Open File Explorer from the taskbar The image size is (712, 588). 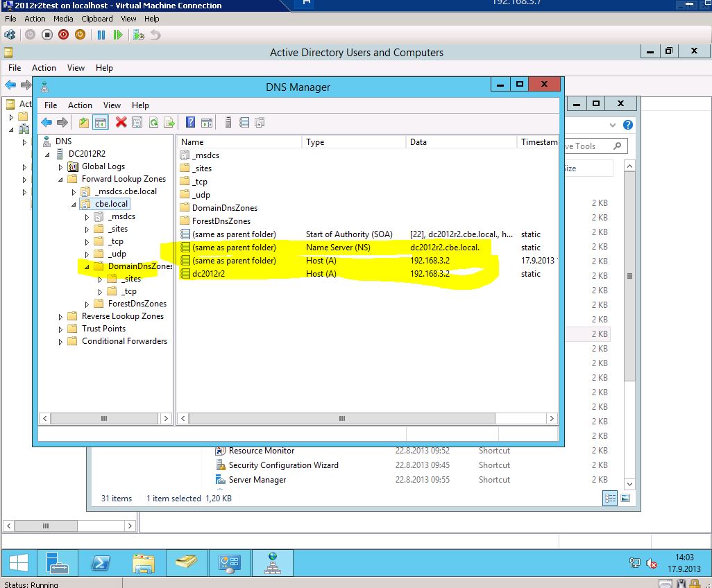[144, 563]
